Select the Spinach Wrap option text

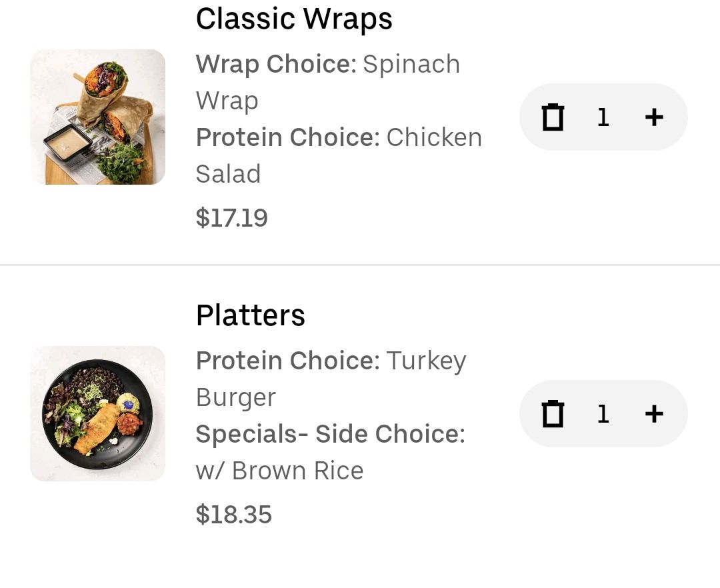[x=328, y=82]
